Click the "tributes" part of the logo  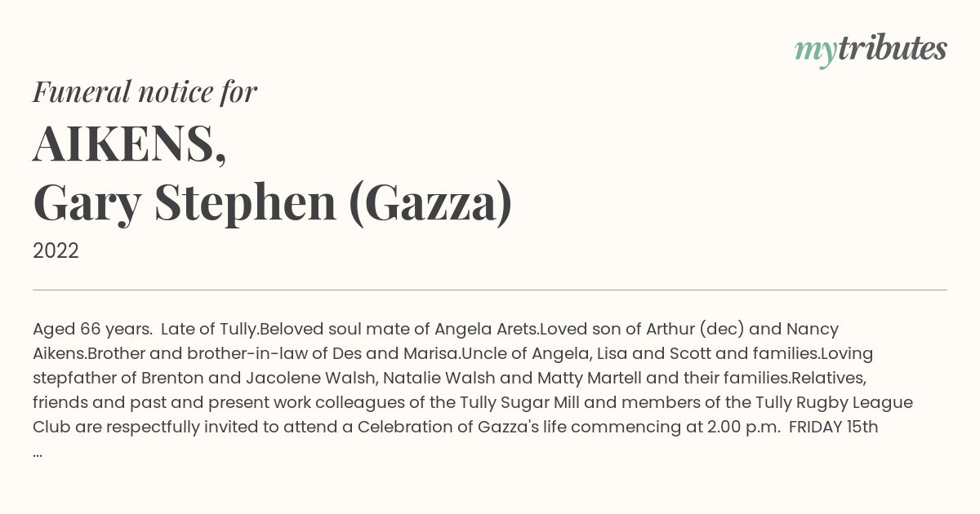pyautogui.click(x=892, y=49)
